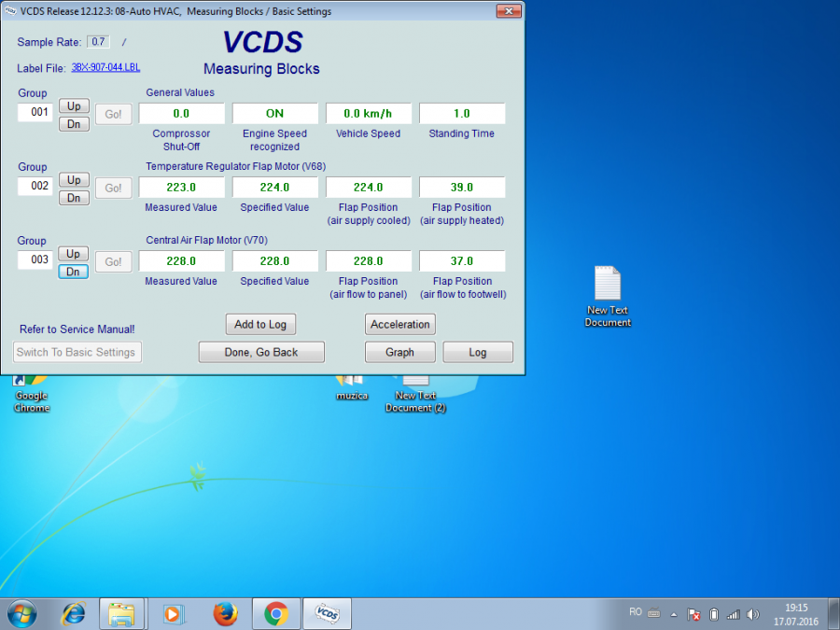Image resolution: width=840 pixels, height=630 pixels.
Task: Click the Add to Log button
Action: point(260,324)
